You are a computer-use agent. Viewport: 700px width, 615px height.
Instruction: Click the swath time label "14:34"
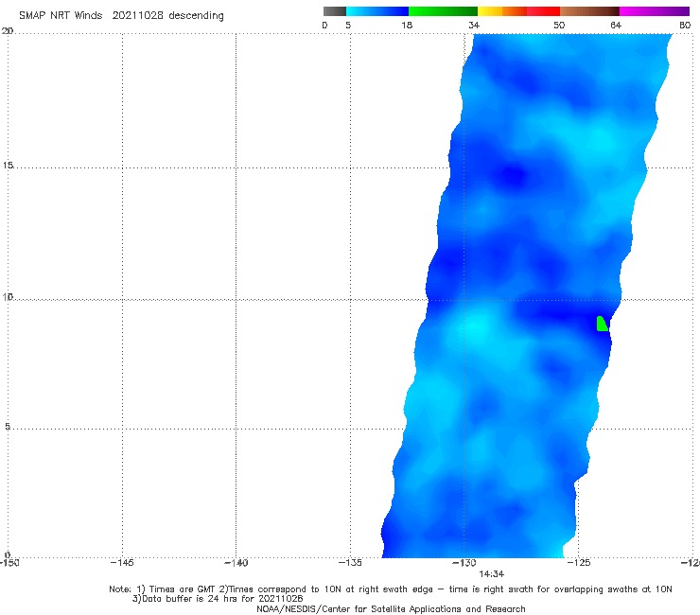pyautogui.click(x=492, y=574)
